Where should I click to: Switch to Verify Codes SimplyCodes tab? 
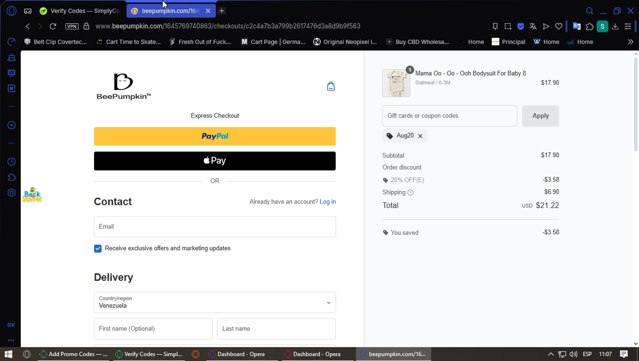click(80, 11)
